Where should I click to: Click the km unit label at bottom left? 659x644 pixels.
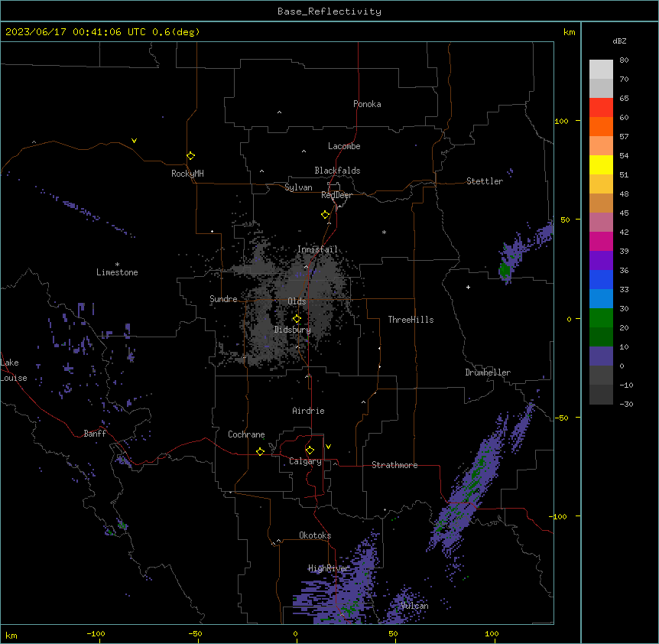coord(11,636)
